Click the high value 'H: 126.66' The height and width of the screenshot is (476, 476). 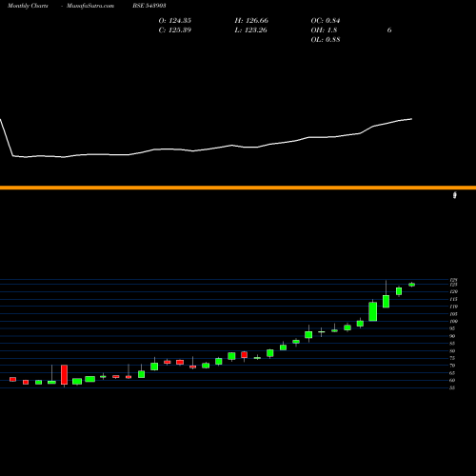[251, 21]
